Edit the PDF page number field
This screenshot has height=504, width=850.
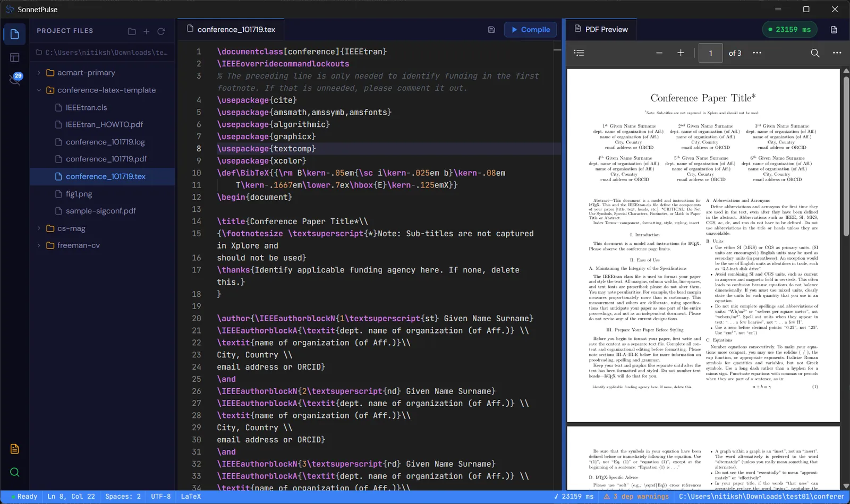pyautogui.click(x=711, y=53)
